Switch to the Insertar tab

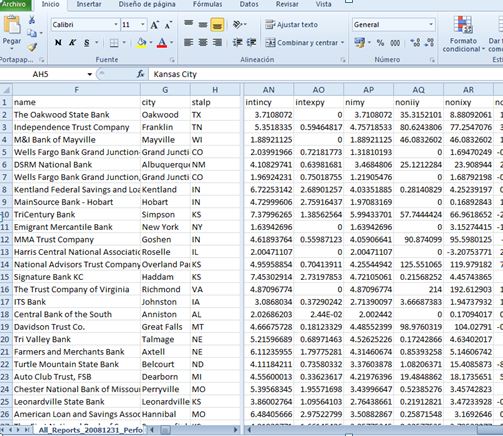89,4
